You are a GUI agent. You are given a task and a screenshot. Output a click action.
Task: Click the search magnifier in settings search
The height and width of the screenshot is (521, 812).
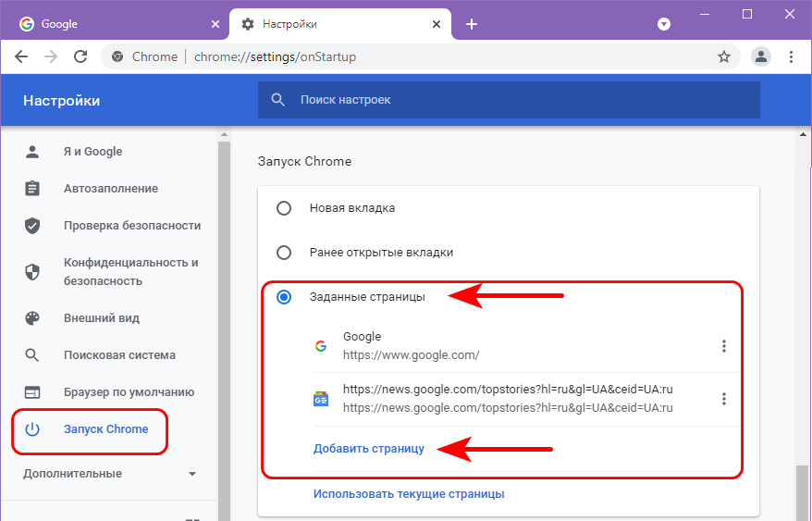pos(278,100)
